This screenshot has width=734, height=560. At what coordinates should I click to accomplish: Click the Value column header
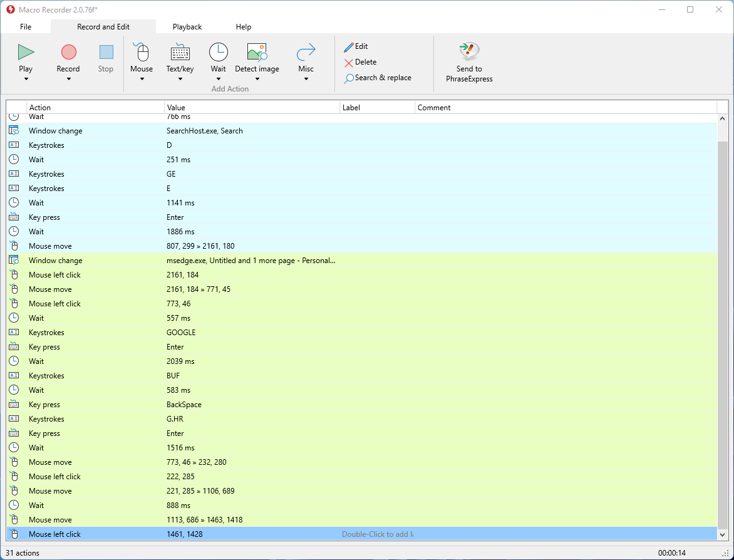(252, 108)
